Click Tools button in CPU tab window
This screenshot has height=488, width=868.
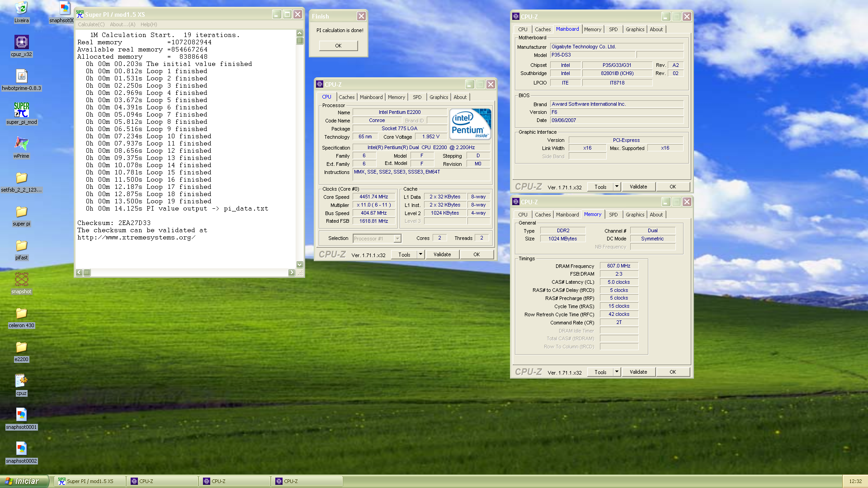click(404, 255)
